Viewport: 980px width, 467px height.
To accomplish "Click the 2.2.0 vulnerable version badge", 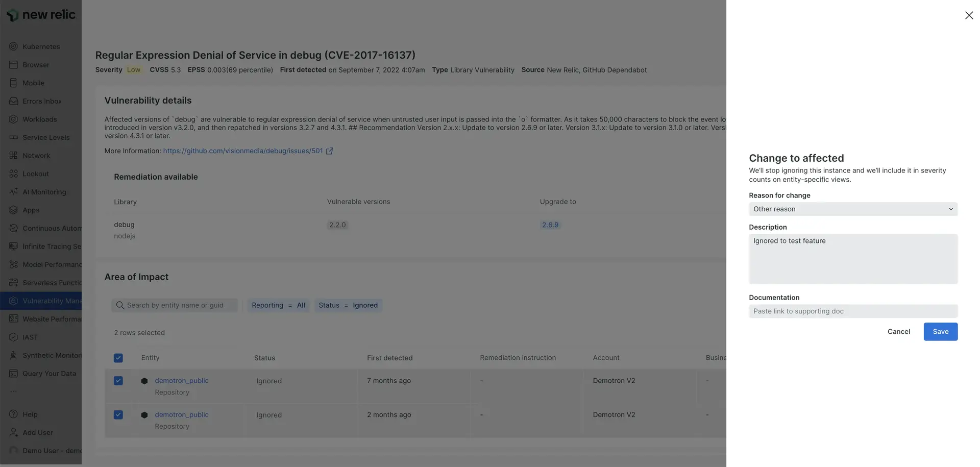I will pyautogui.click(x=337, y=225).
